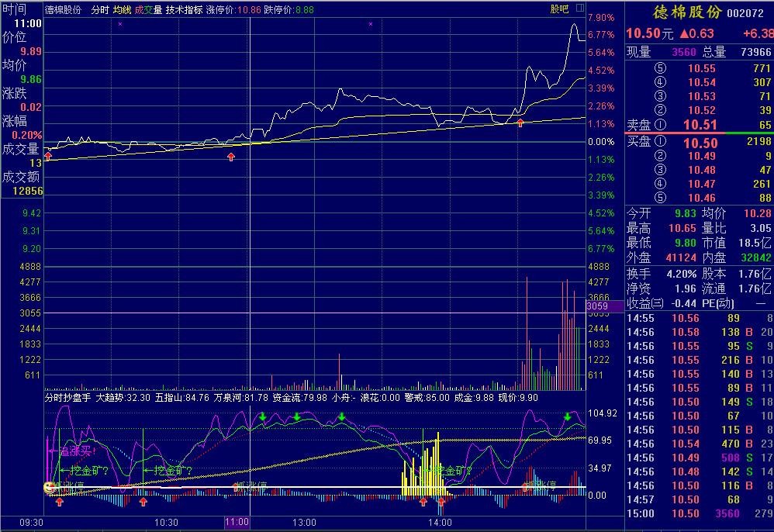This screenshot has width=774, height=532.
Task: Open the 股吧 stock forum tab
Action: 559,9
